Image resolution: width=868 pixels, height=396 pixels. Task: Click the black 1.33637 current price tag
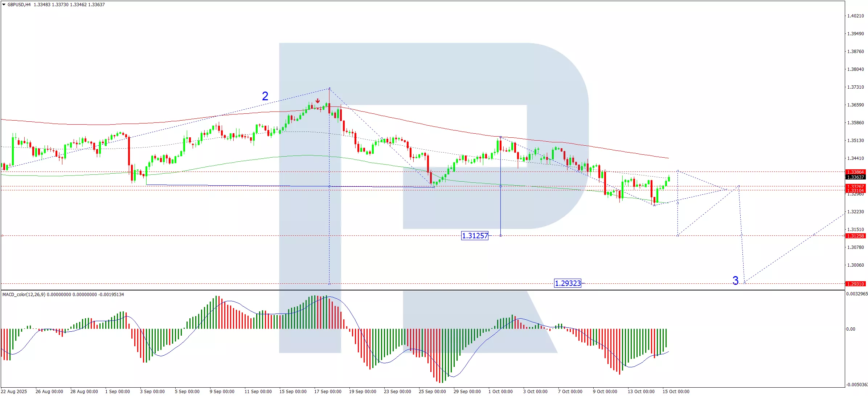coord(855,177)
